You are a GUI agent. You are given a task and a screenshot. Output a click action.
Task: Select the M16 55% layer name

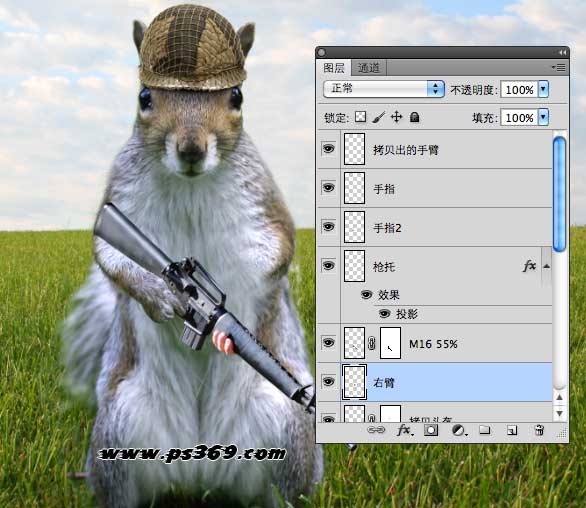[433, 344]
